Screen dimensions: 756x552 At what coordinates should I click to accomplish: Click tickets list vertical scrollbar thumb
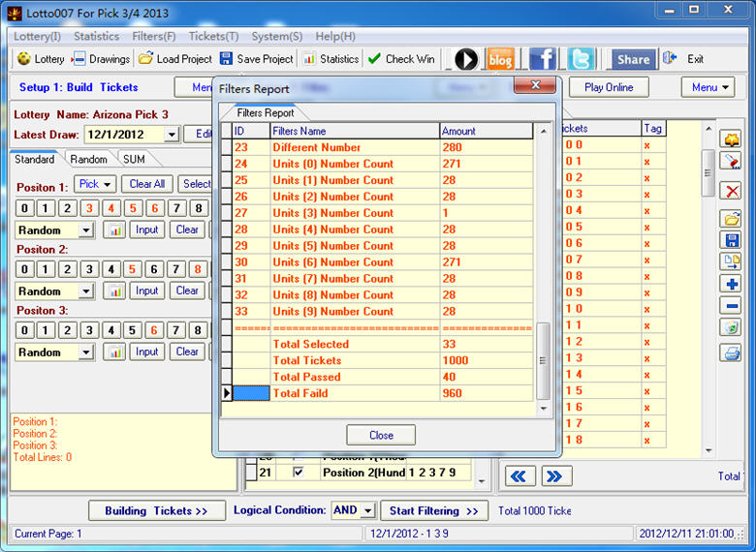pos(708,172)
